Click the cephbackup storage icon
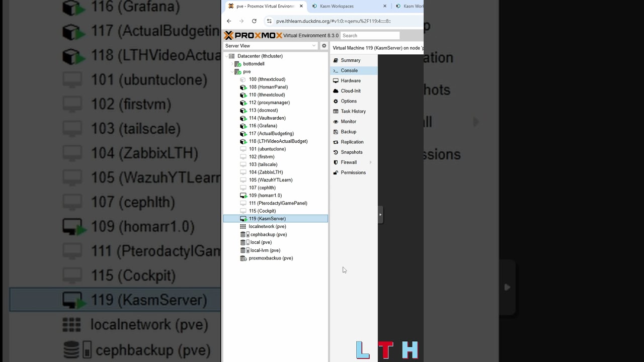The image size is (644, 362). click(244, 235)
